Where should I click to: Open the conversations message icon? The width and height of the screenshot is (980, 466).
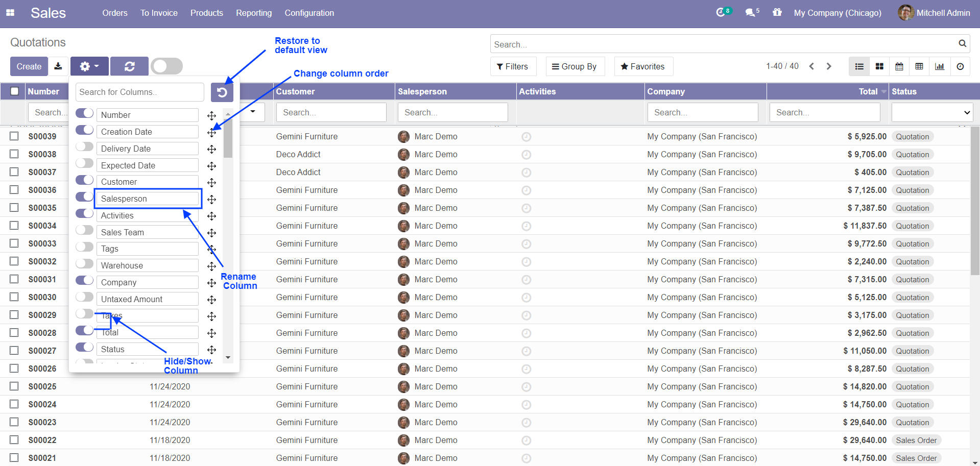tap(751, 13)
